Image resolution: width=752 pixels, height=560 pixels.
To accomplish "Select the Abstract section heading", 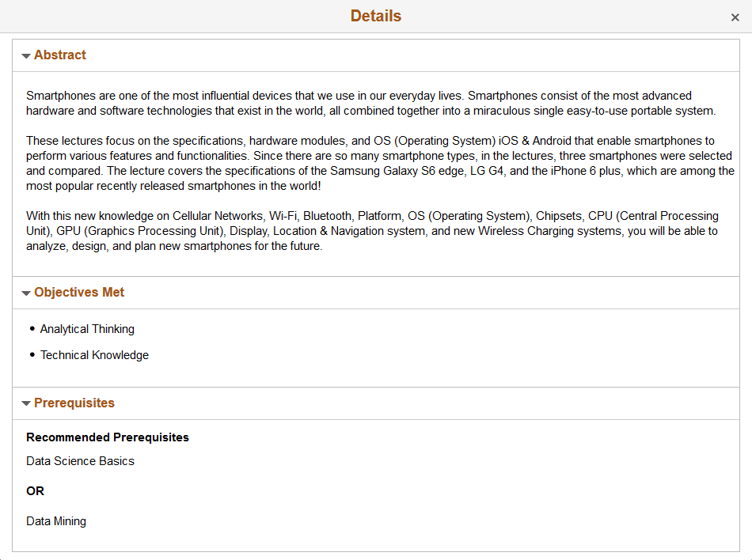I will click(59, 55).
